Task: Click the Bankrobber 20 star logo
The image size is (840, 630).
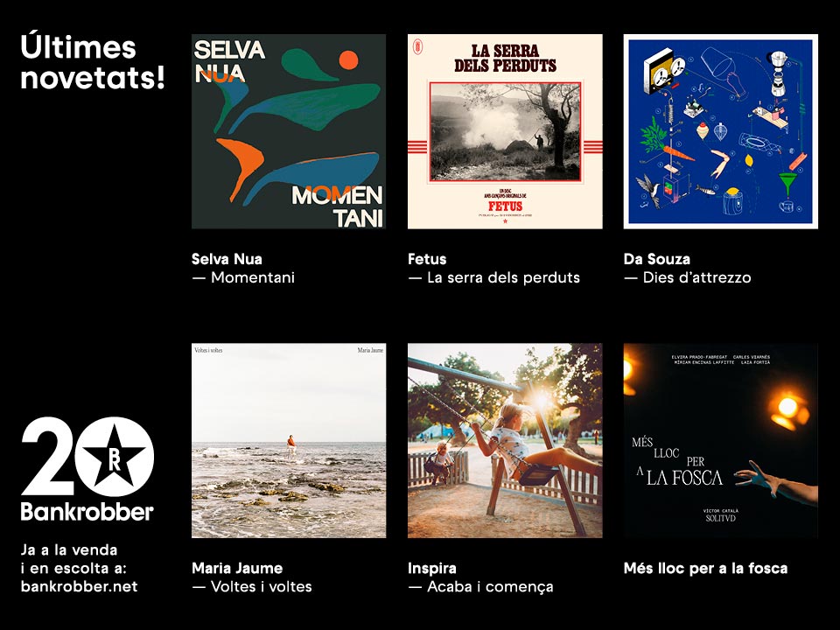Action: point(87,469)
